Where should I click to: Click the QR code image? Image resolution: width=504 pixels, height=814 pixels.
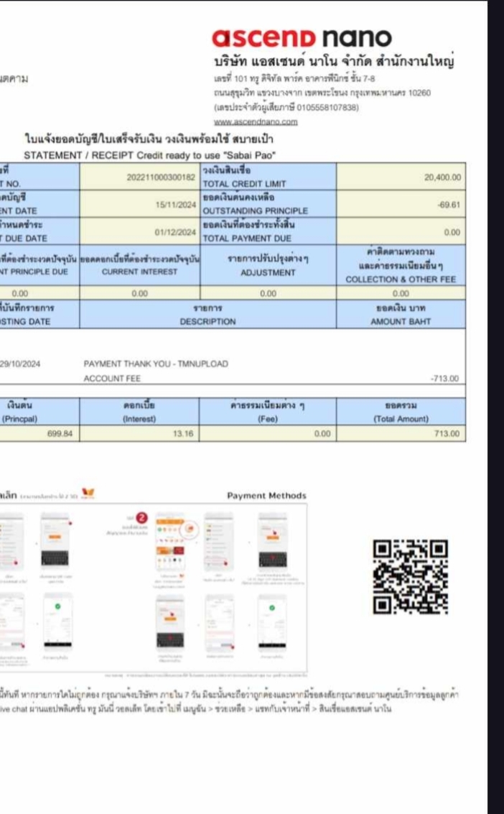click(411, 577)
